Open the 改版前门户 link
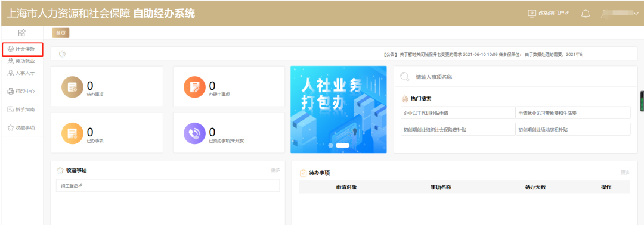The width and height of the screenshot is (644, 225). point(553,13)
